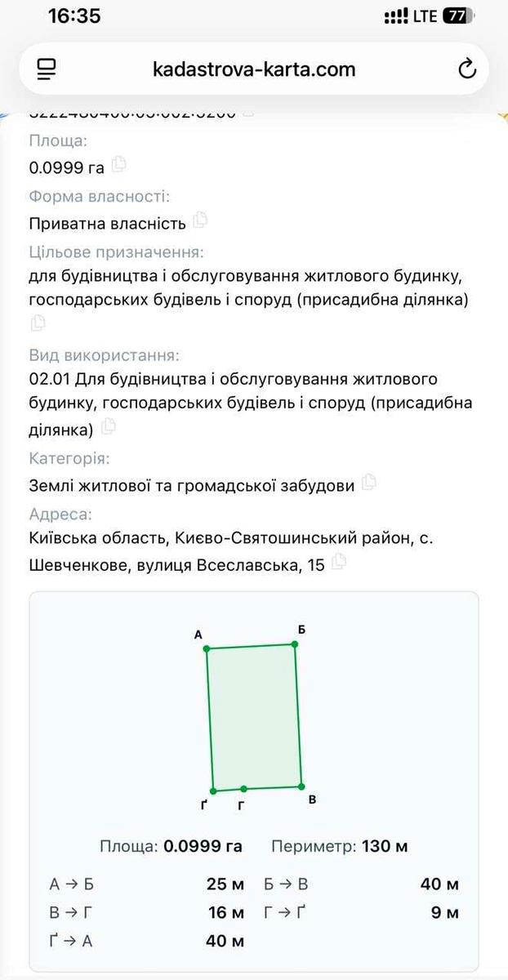Image resolution: width=508 pixels, height=980 pixels.
Task: Copy the land category value
Action: click(x=368, y=482)
